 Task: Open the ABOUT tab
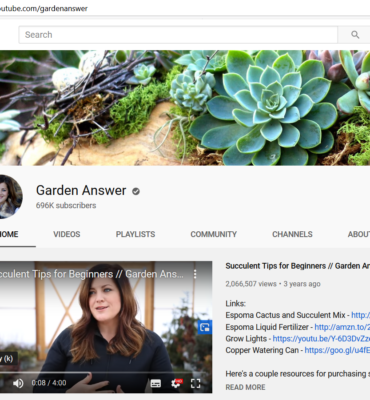(359, 234)
